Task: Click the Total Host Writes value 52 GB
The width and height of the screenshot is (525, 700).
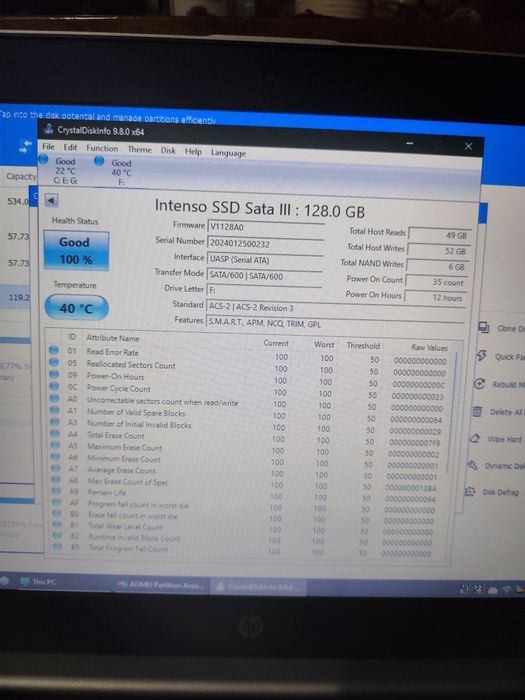Action: point(438,251)
